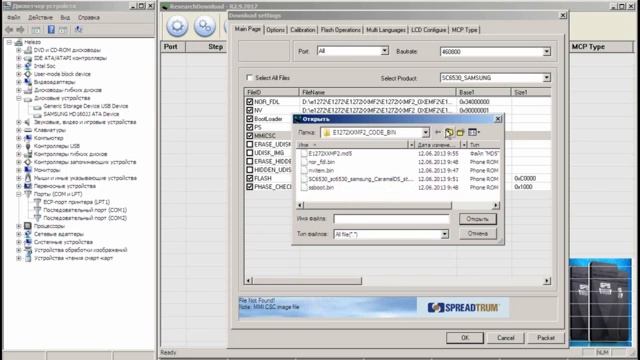The image size is (640, 360).
Task: Click the User-mode block device icon
Action: (x=28, y=74)
